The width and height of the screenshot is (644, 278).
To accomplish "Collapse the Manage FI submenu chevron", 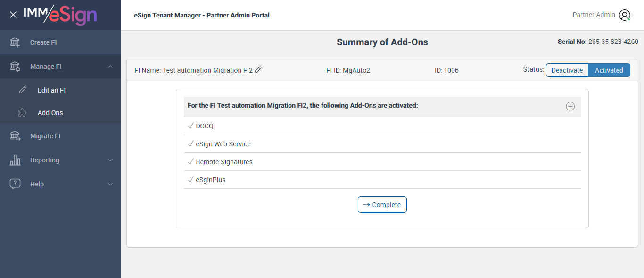I will 110,67.
